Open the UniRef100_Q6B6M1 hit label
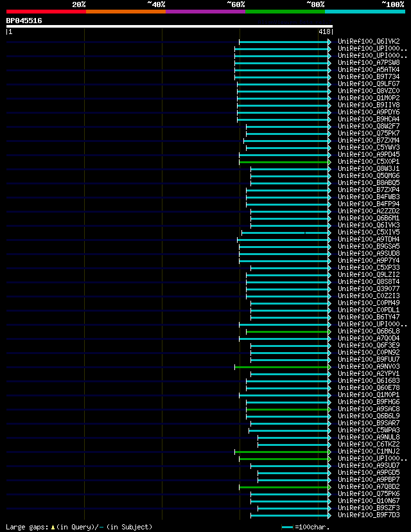The height and width of the screenshot is (532, 411). click(369, 218)
